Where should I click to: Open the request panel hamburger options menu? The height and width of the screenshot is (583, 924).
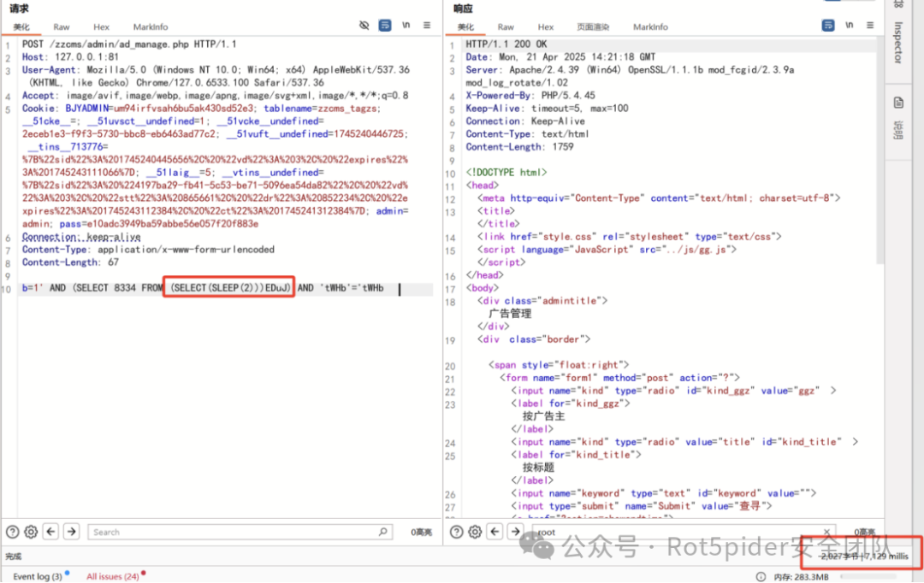427,26
